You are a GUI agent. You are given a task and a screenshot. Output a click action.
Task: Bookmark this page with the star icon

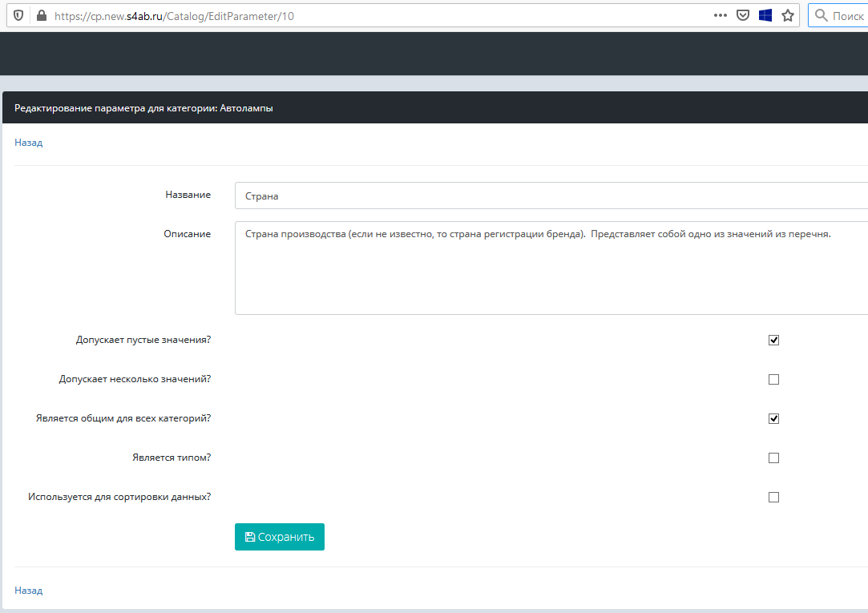(x=788, y=15)
